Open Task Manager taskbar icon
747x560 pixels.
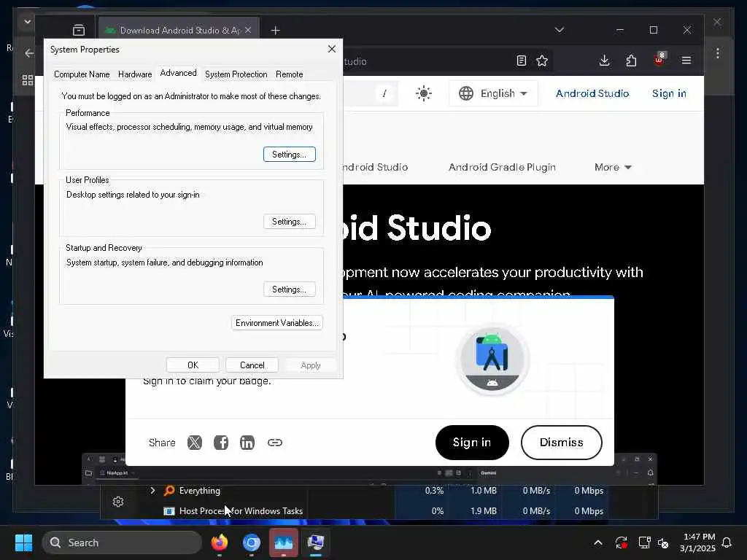click(x=284, y=542)
